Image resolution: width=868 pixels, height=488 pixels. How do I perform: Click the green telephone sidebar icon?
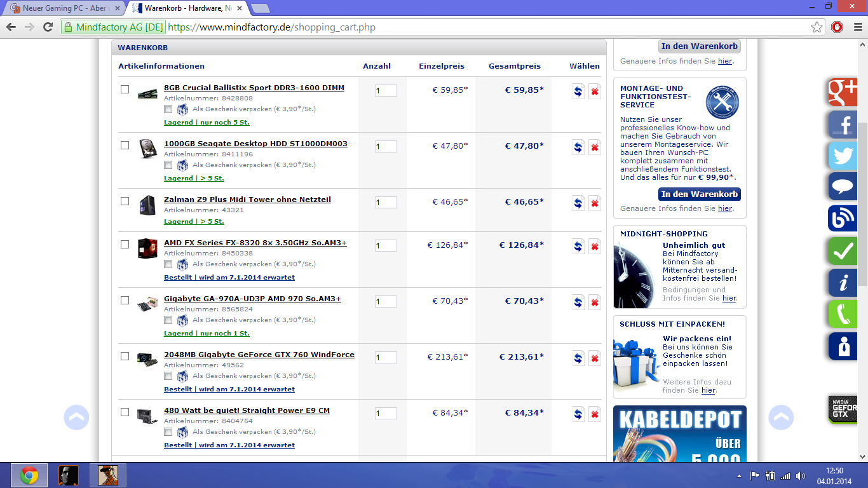pos(843,314)
